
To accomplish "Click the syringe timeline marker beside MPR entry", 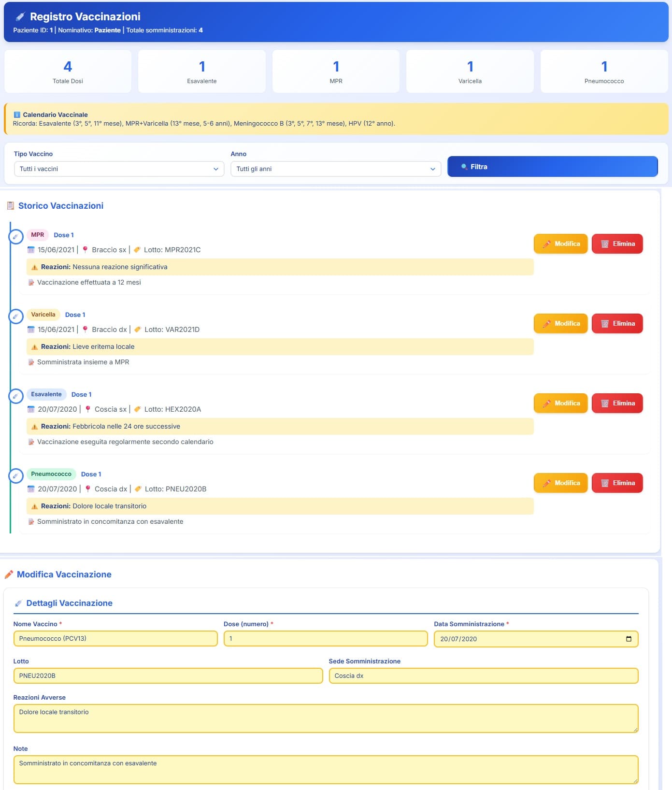I will (x=16, y=237).
